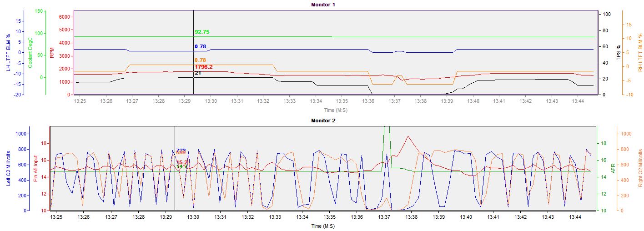Click the 6000 tick on RPM axis
Image resolution: width=644 pixels, height=231 pixels.
[64, 16]
